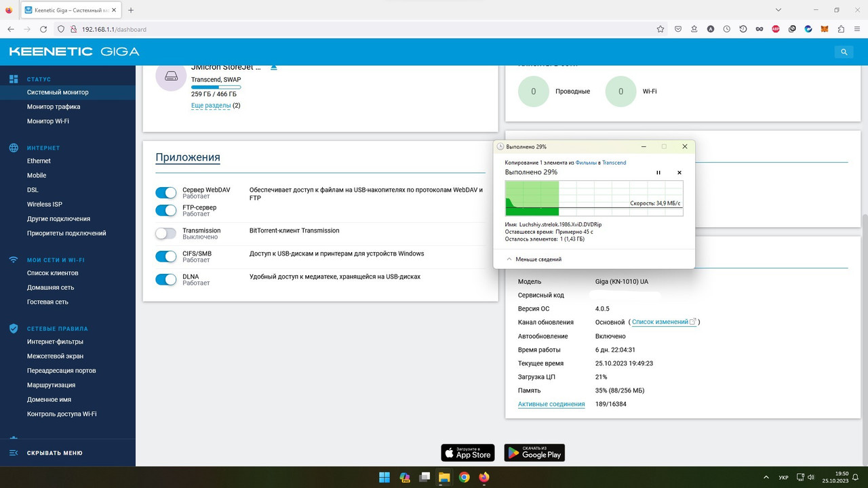
Task: Toggle the DLNA service switch
Action: [x=165, y=279]
